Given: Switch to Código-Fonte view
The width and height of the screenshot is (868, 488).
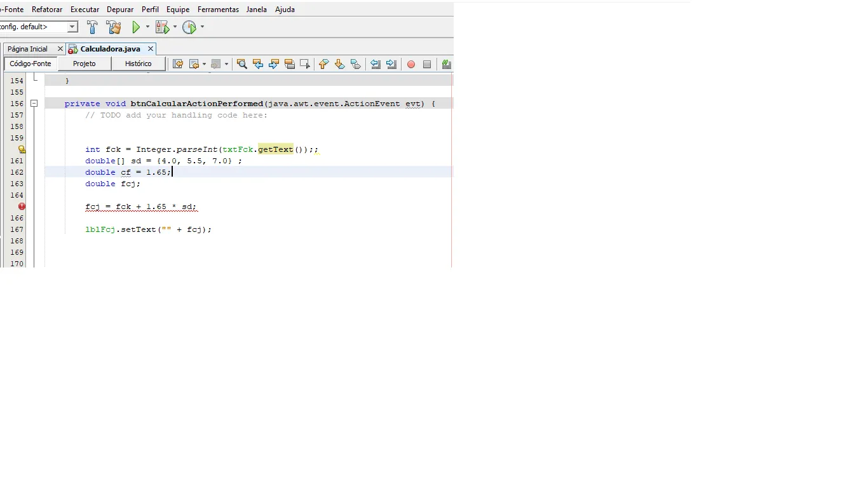Looking at the screenshot, I should point(31,64).
